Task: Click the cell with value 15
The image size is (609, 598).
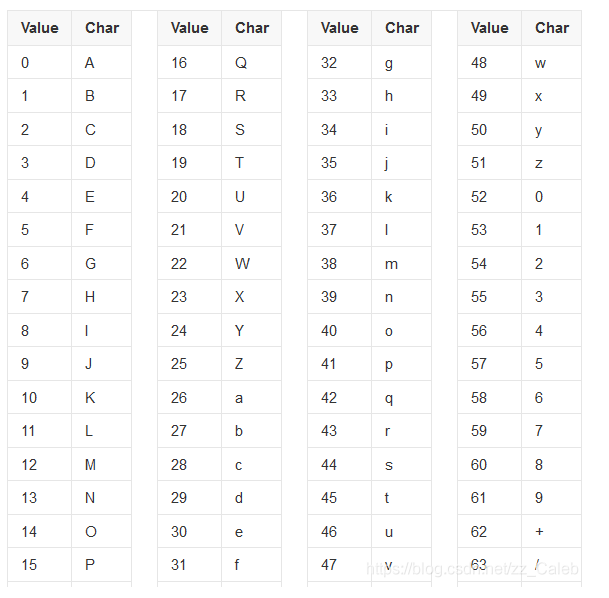Action: pos(40,565)
